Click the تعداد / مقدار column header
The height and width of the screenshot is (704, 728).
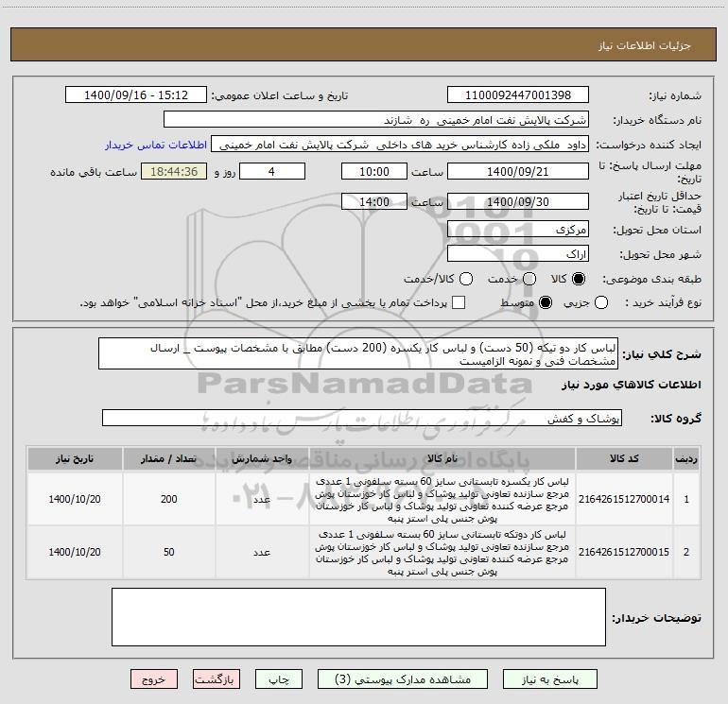pyautogui.click(x=169, y=458)
